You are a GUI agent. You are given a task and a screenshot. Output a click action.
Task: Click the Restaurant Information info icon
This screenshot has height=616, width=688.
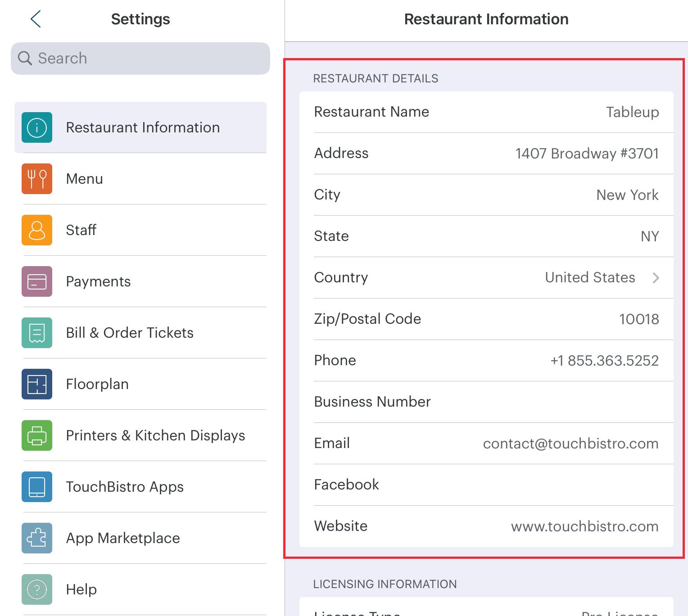pos(37,127)
